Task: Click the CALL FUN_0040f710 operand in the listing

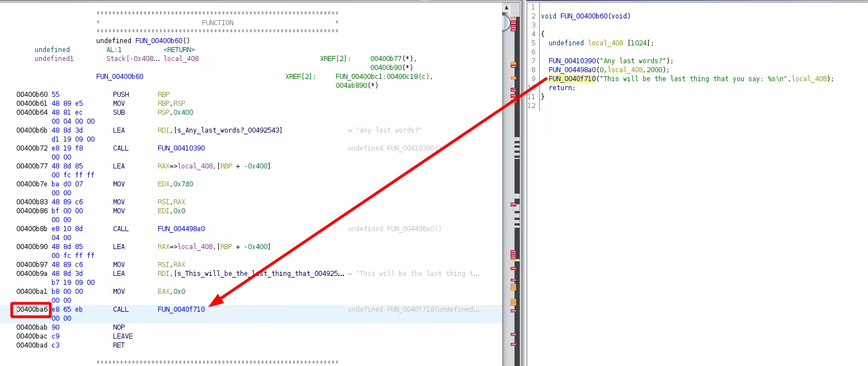Action: click(181, 309)
